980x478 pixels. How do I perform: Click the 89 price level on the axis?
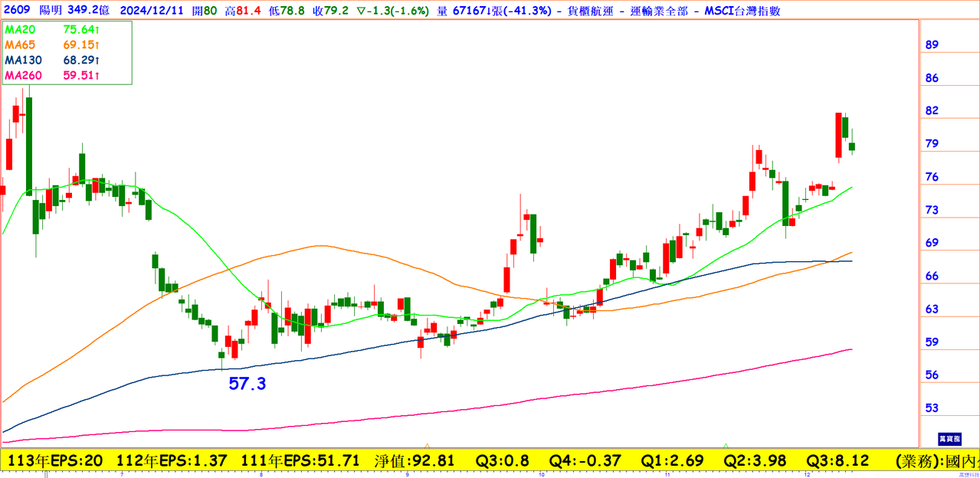pyautogui.click(x=932, y=45)
